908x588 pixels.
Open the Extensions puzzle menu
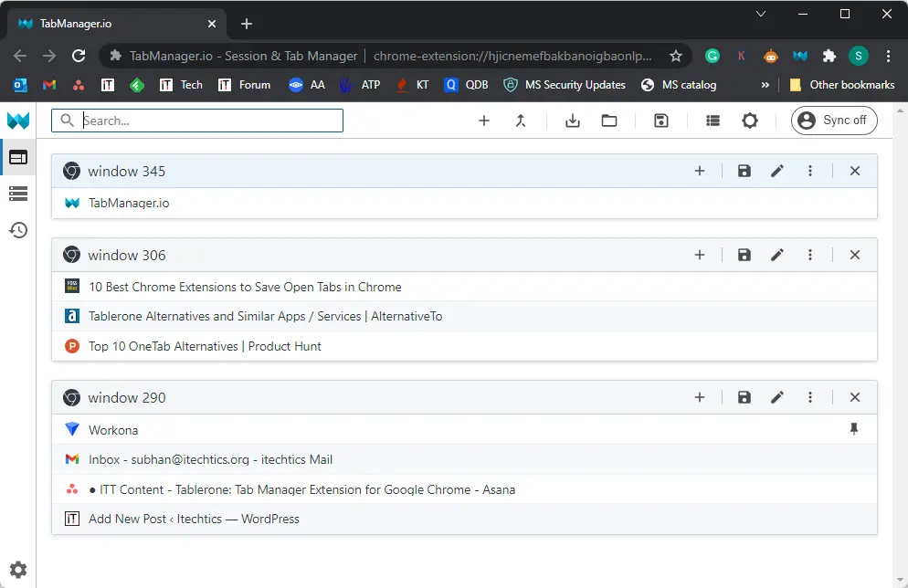tap(829, 56)
